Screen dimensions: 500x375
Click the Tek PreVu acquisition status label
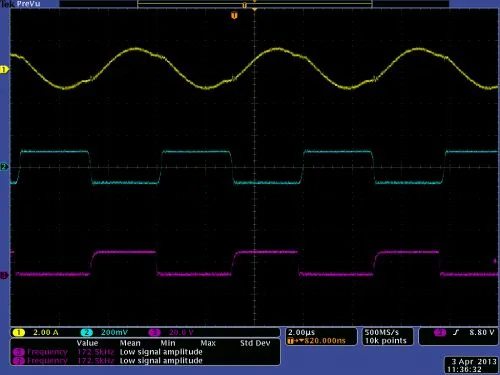21,4
